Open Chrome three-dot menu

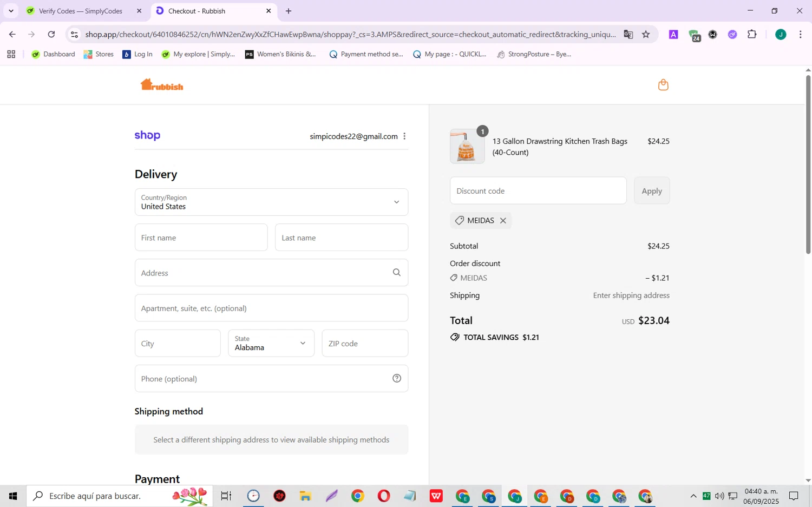tap(801, 35)
